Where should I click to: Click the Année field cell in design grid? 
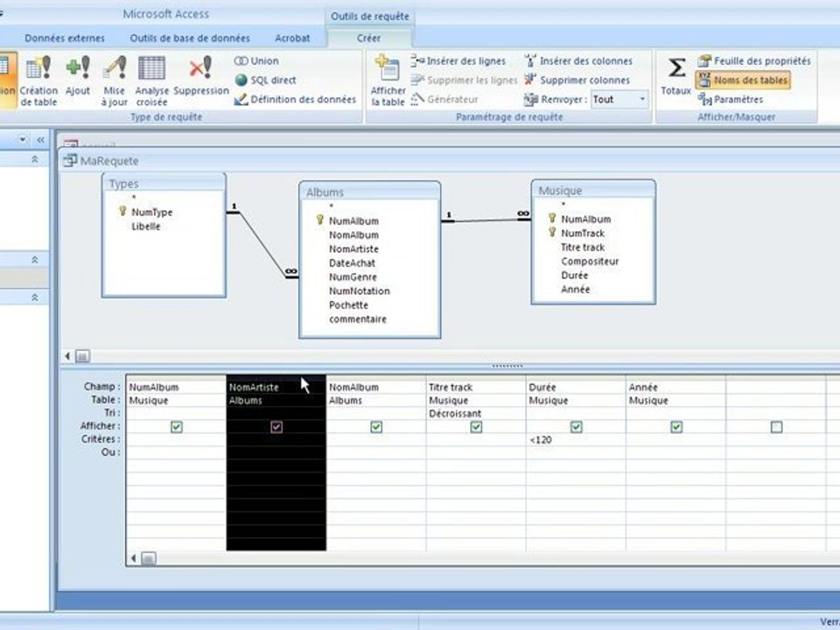coord(675,388)
